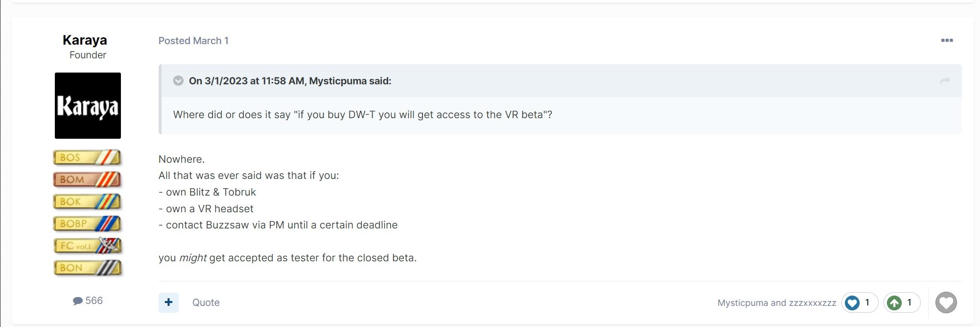Click the BOK badge ribbon
This screenshot has height=327, width=980.
click(x=87, y=201)
